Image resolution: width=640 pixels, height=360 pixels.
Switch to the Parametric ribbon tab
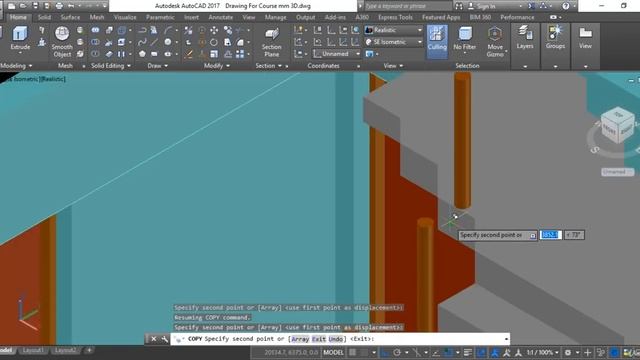point(160,17)
